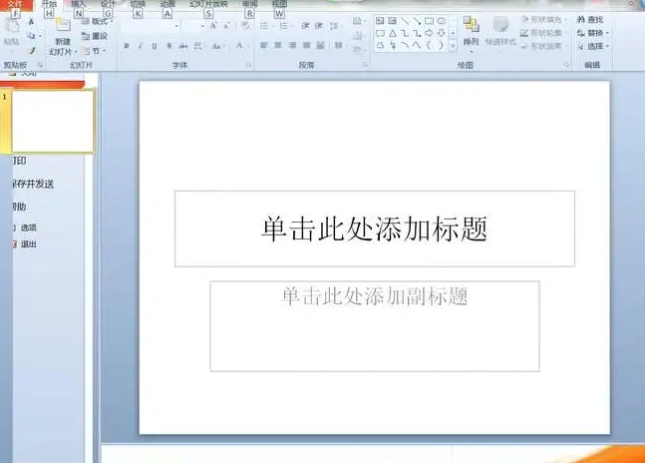This screenshot has width=645, height=463.
Task: Expand the shapes gallery more arrow
Action: (x=453, y=46)
